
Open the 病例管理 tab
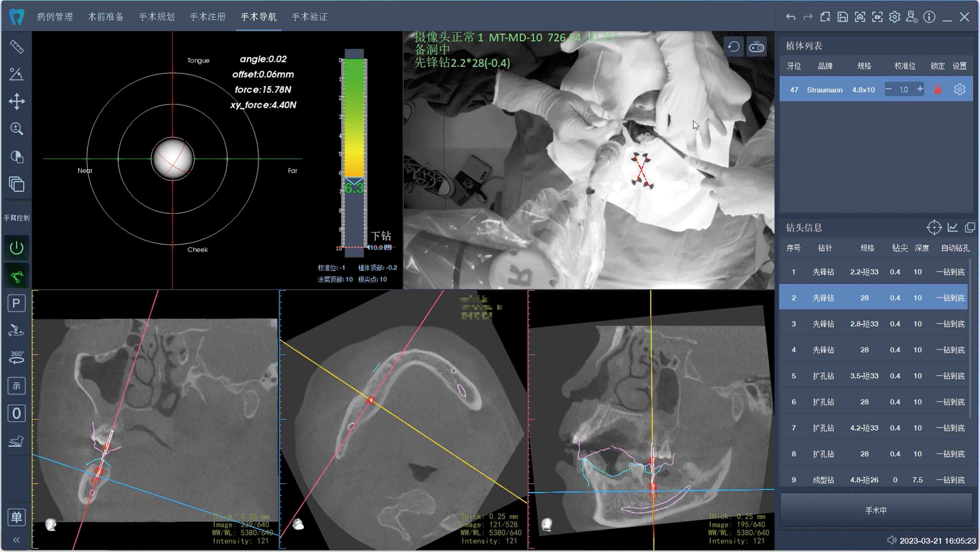[x=55, y=17]
